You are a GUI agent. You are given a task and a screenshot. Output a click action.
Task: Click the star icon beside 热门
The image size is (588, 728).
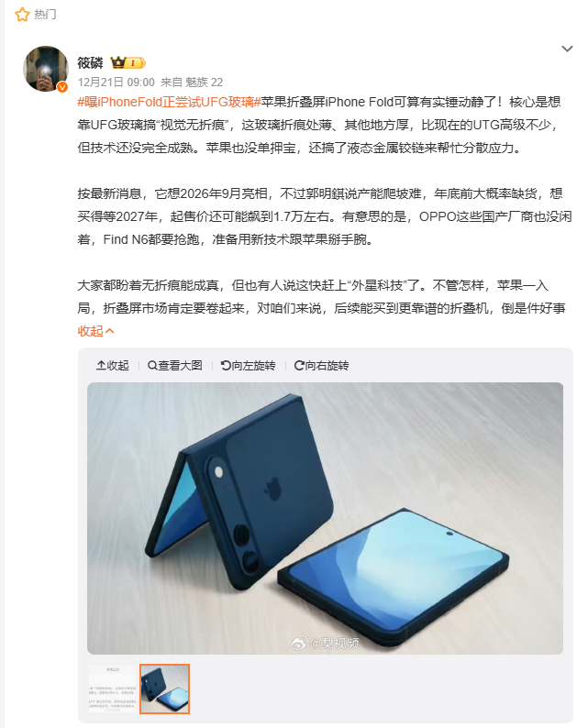[22, 15]
